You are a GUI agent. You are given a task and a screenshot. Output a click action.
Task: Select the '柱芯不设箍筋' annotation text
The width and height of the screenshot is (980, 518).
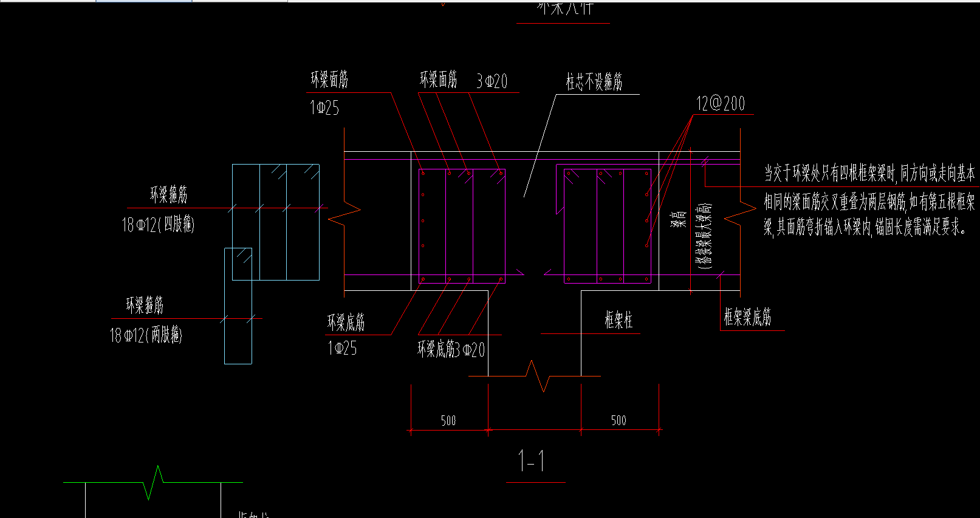click(x=594, y=82)
